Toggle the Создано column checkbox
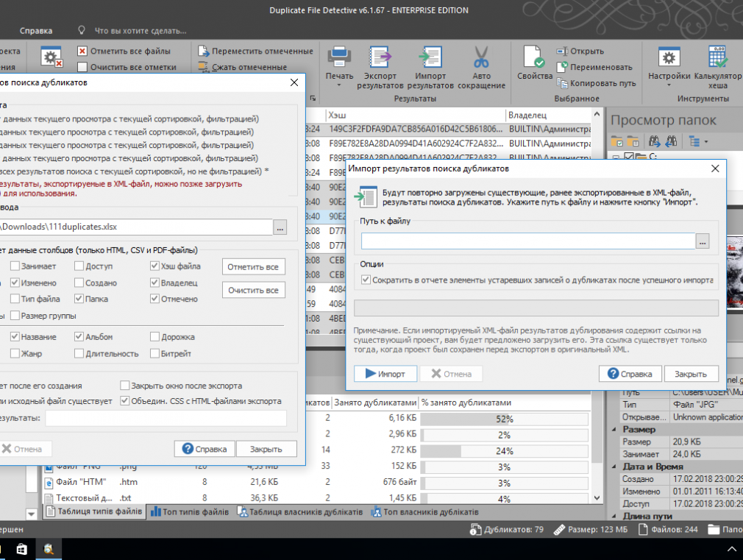This screenshot has width=743, height=560. 79,283
